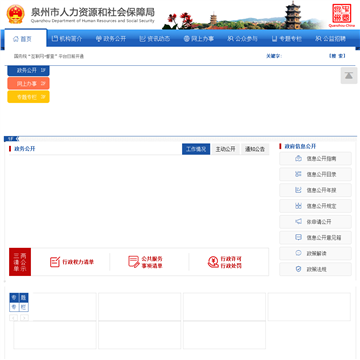Open the 行政权力清单 text link

[x=78, y=262]
